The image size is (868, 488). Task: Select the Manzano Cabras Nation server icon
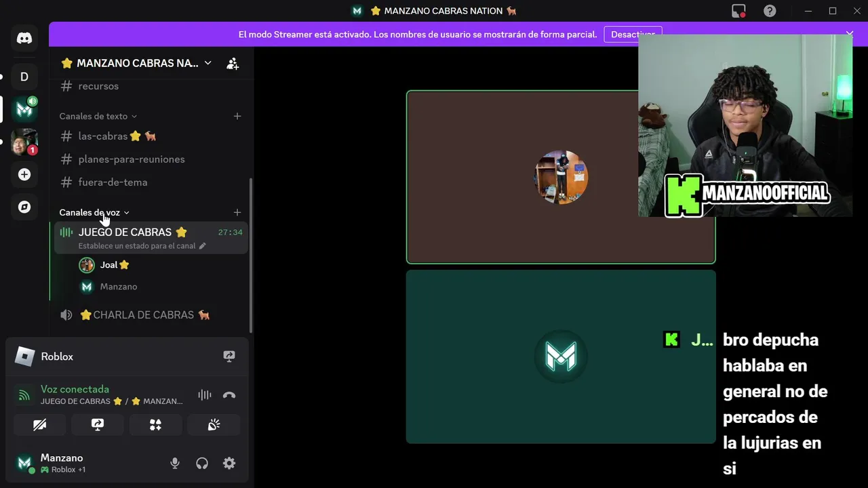point(24,108)
